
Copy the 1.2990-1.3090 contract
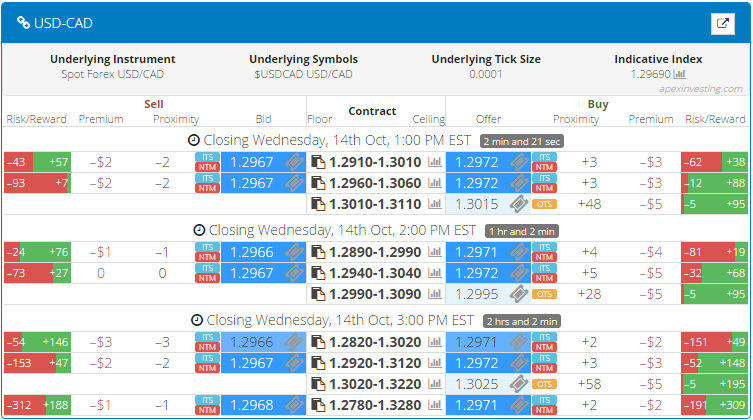pyautogui.click(x=317, y=294)
